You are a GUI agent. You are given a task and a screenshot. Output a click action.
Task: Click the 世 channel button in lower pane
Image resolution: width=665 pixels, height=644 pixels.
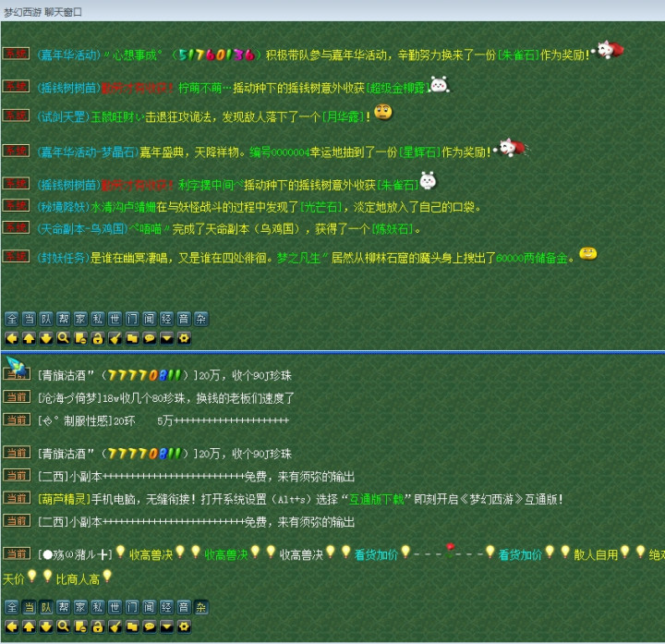pyautogui.click(x=115, y=608)
